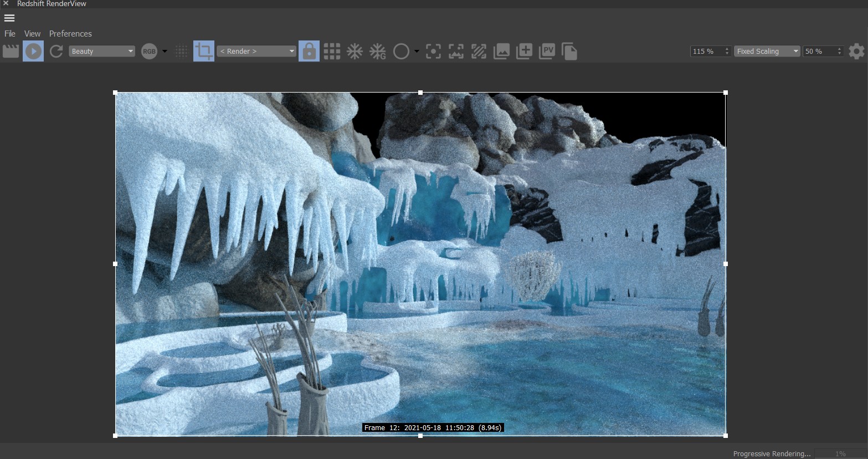Viewport: 868px width, 459px height.
Task: Restart the current render
Action: 56,51
